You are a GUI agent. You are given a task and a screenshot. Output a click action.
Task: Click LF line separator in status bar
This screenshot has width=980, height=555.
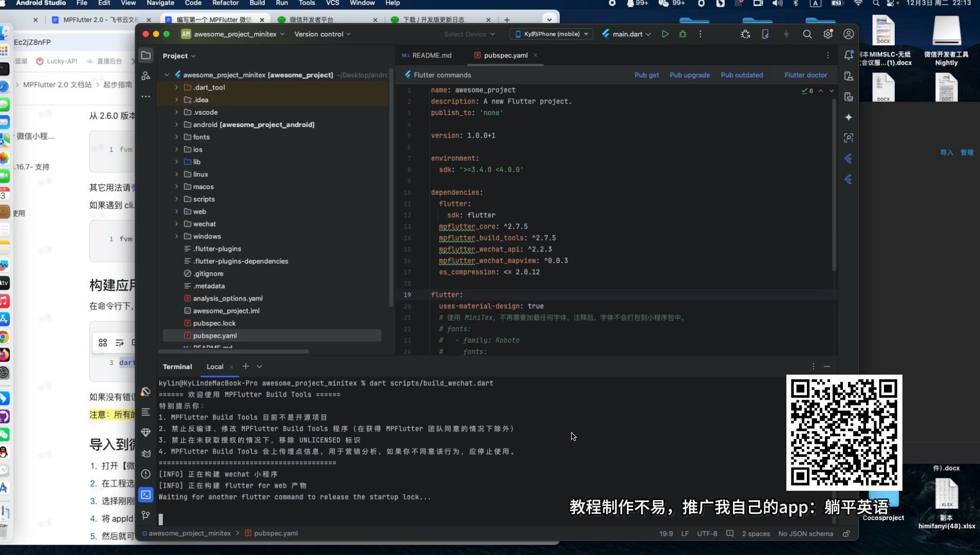685,533
